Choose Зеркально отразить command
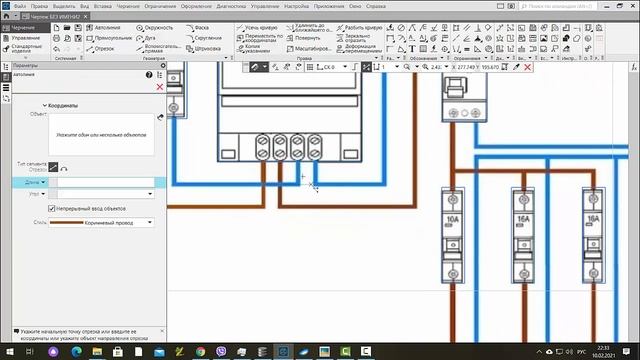 353,38
